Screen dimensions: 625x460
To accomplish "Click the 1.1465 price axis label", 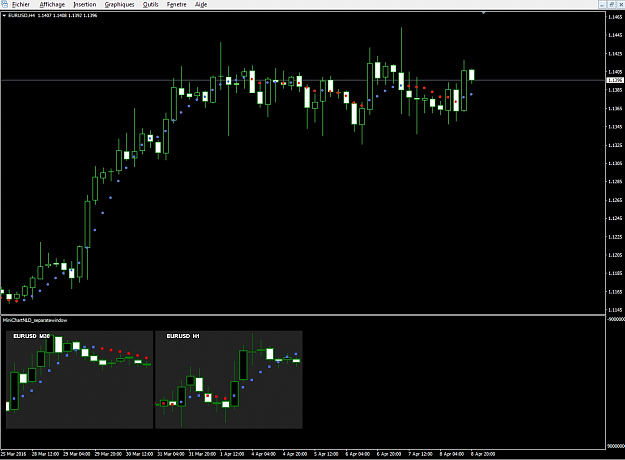I will point(615,17).
